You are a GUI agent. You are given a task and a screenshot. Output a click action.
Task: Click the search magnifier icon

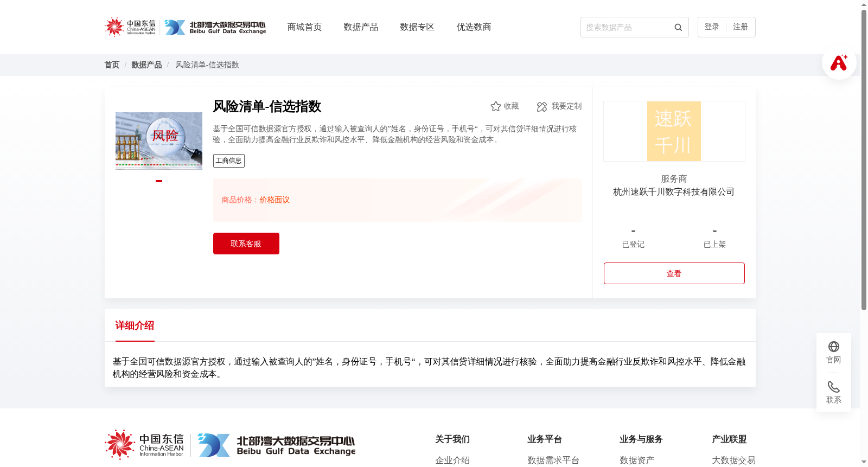(678, 28)
